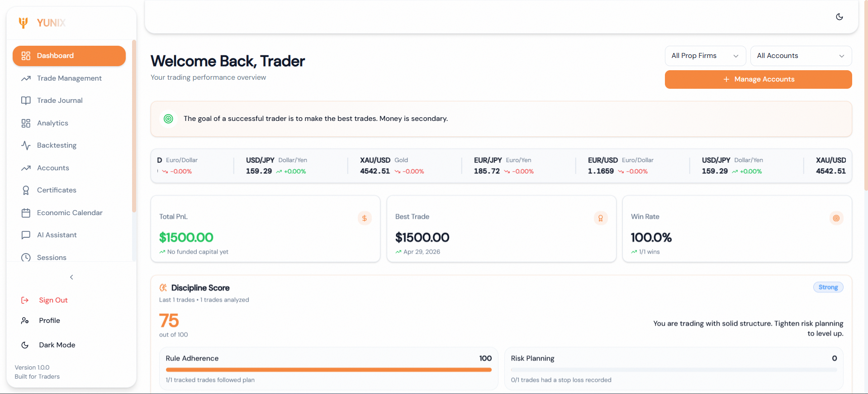Open the Dashboard menu item
The image size is (868, 394).
pyautogui.click(x=69, y=56)
